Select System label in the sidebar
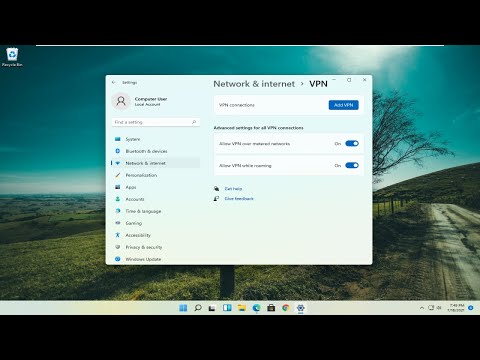This screenshot has width=480, height=360. point(133,139)
